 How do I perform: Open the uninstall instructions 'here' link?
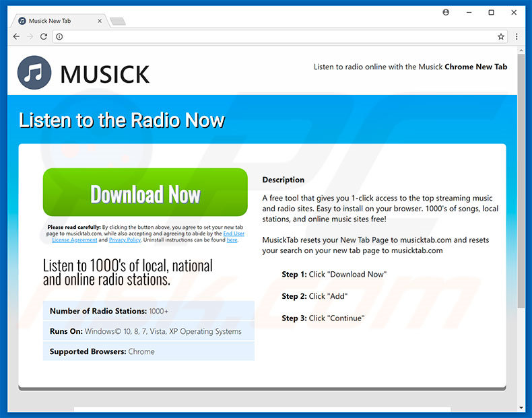pyautogui.click(x=232, y=240)
